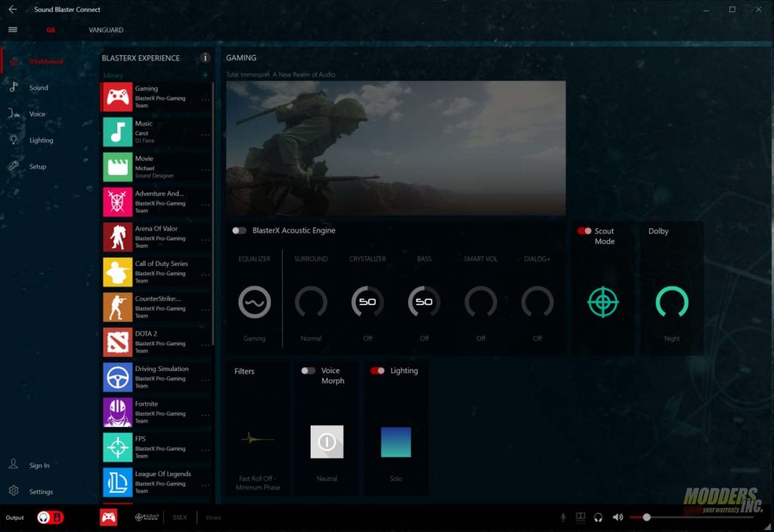Open more options for Movie profile
This screenshot has width=774, height=532.
click(x=206, y=170)
